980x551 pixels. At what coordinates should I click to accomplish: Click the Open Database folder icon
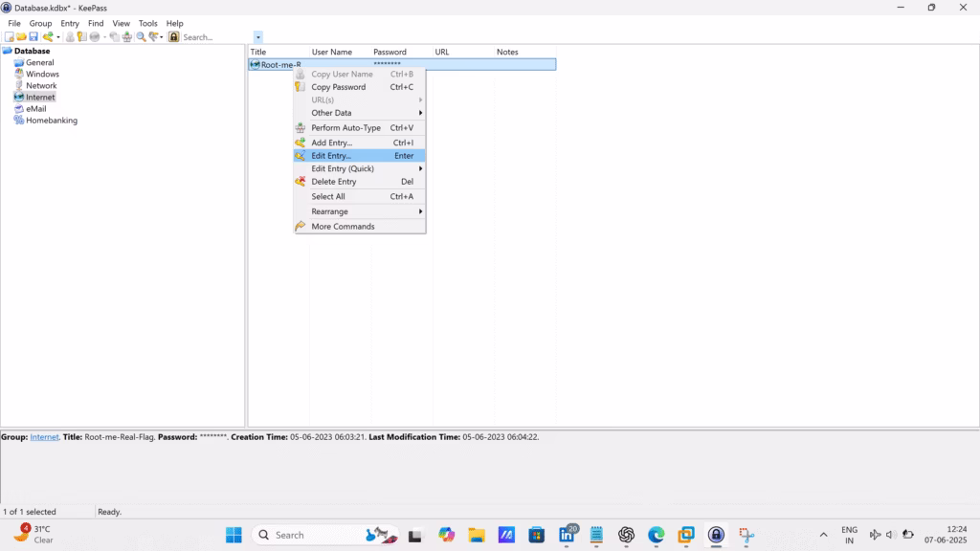21,37
